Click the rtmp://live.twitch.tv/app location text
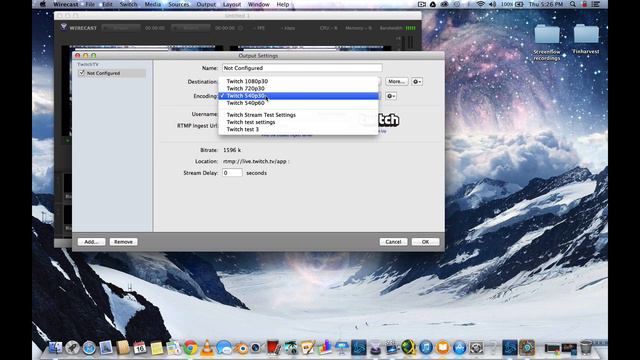This screenshot has width=640, height=360. 255,161
